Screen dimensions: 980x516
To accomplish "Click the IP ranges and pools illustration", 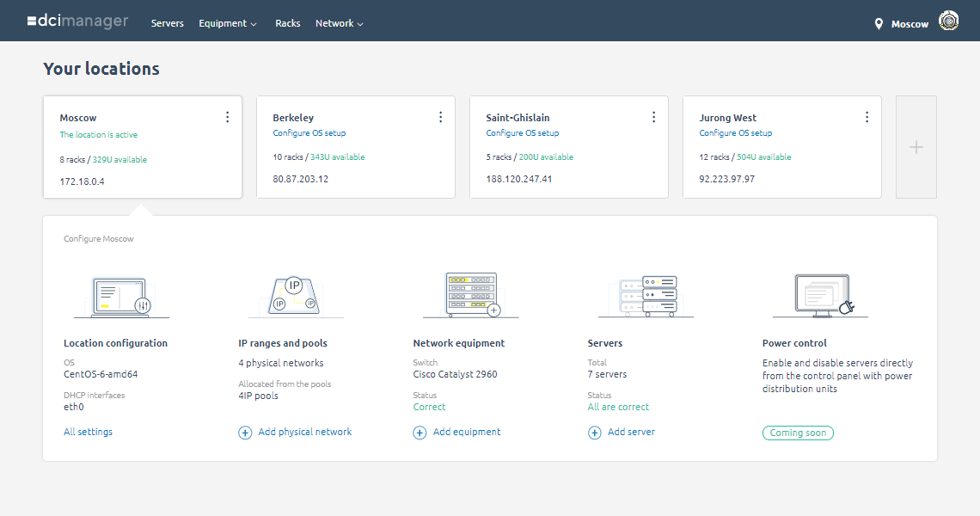I will tap(295, 296).
